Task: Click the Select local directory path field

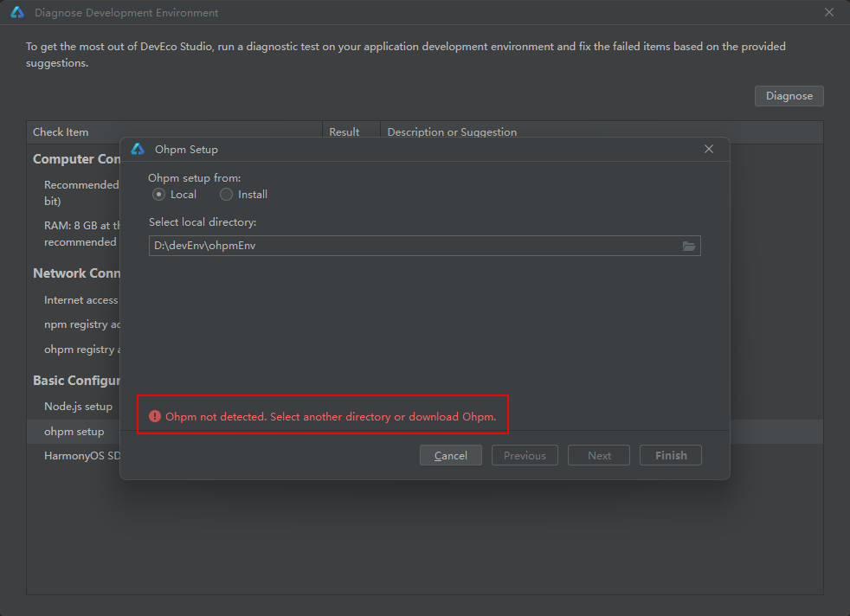Action: pyautogui.click(x=424, y=246)
